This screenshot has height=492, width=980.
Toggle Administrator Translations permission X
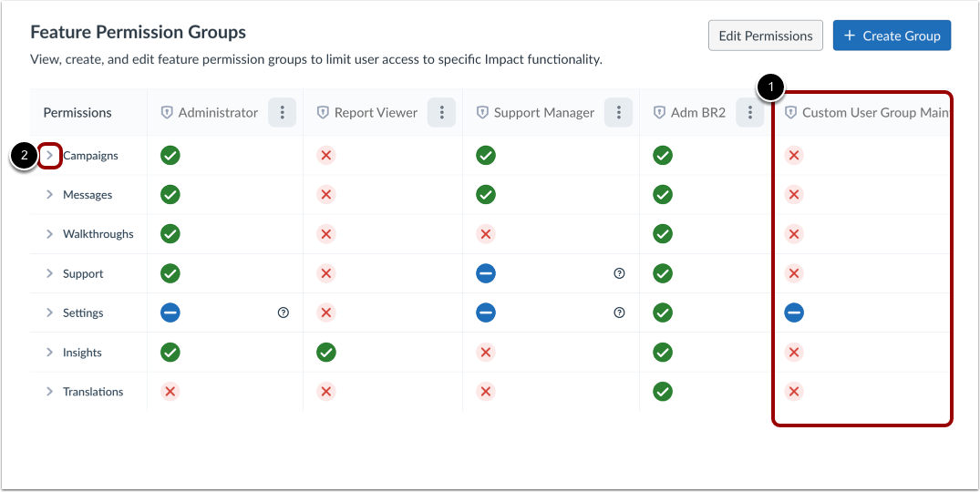coord(170,392)
